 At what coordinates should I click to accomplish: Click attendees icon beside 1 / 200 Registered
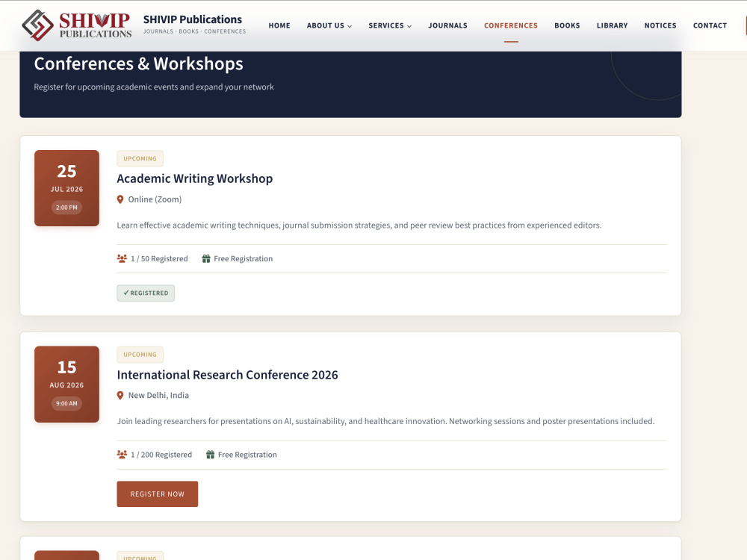(x=122, y=455)
